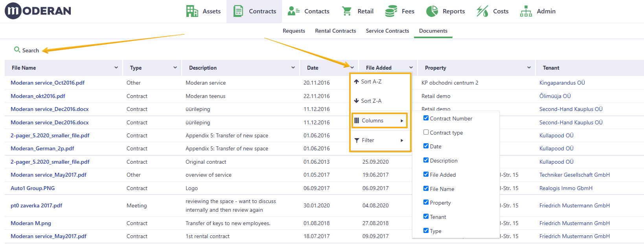The width and height of the screenshot is (644, 244).
Task: Toggle the Description column checkbox
Action: (426, 160)
